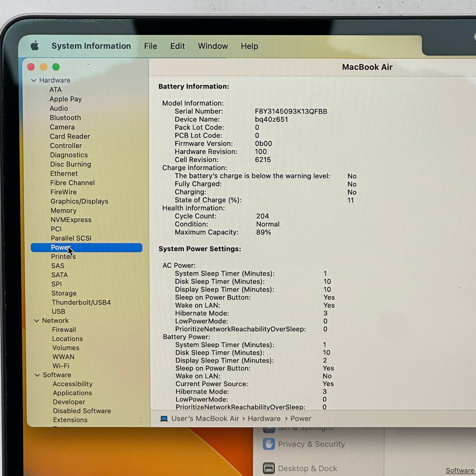Select WWAN under Network

click(63, 357)
